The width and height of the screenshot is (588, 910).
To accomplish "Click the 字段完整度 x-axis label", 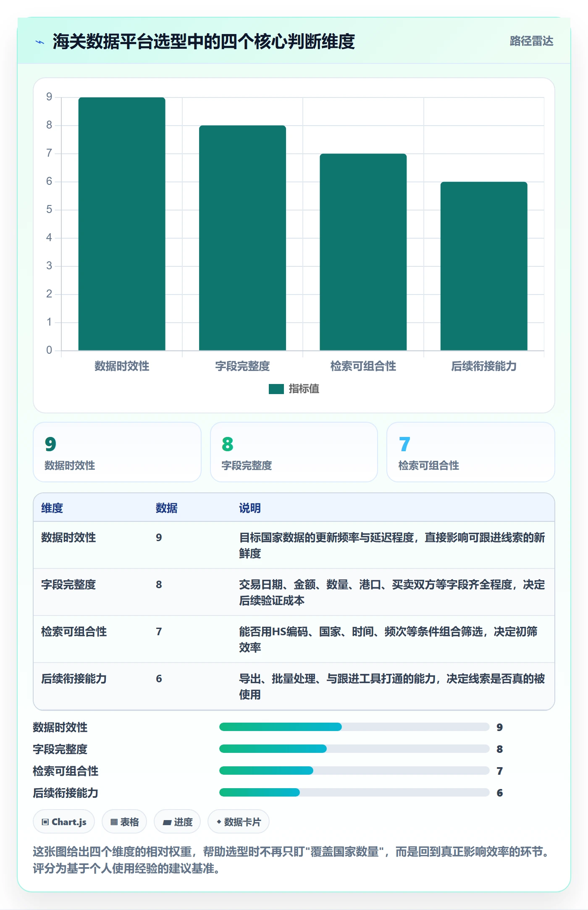I will tap(242, 366).
